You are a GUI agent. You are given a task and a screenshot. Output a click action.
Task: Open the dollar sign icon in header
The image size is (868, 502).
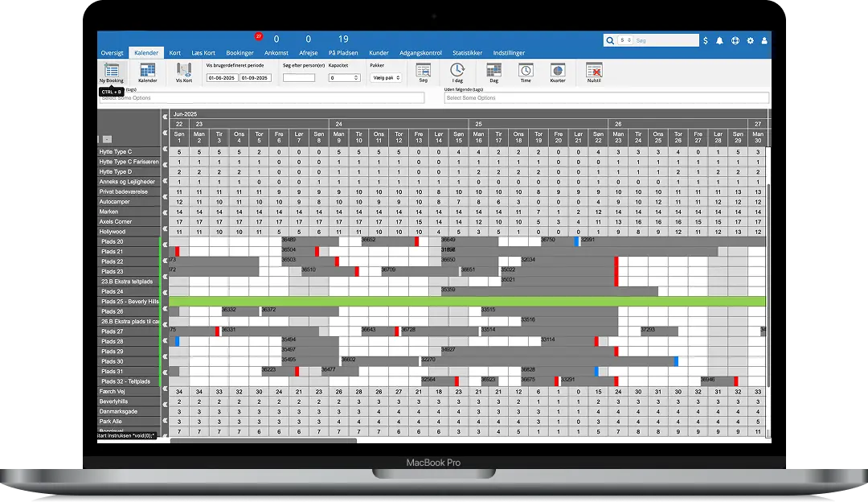706,40
